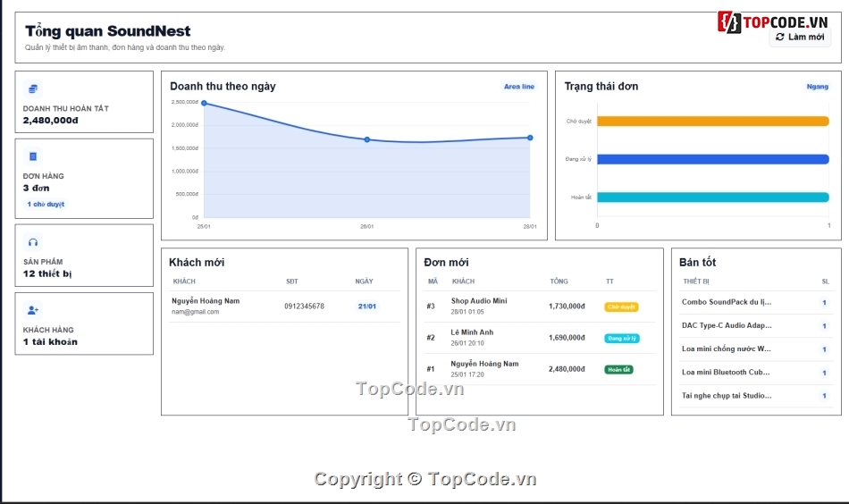Click total 2,480,000đ in Đơn mới table

(x=567, y=369)
